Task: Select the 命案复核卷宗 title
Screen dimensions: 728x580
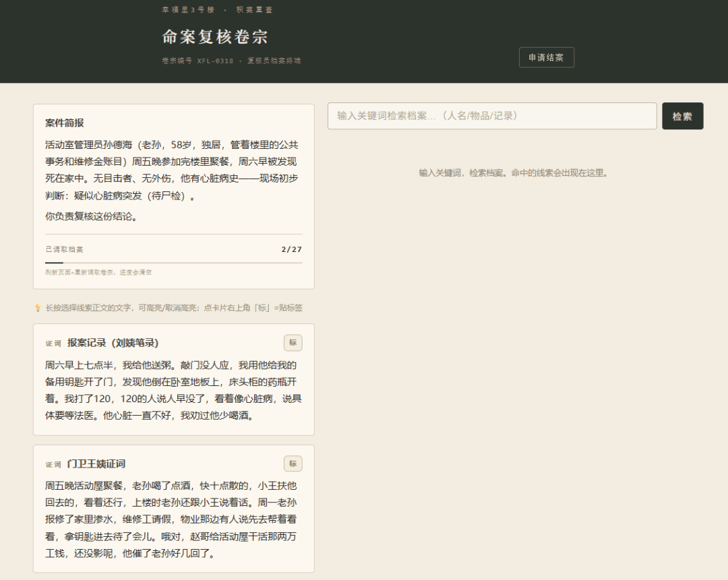Action: (214, 36)
